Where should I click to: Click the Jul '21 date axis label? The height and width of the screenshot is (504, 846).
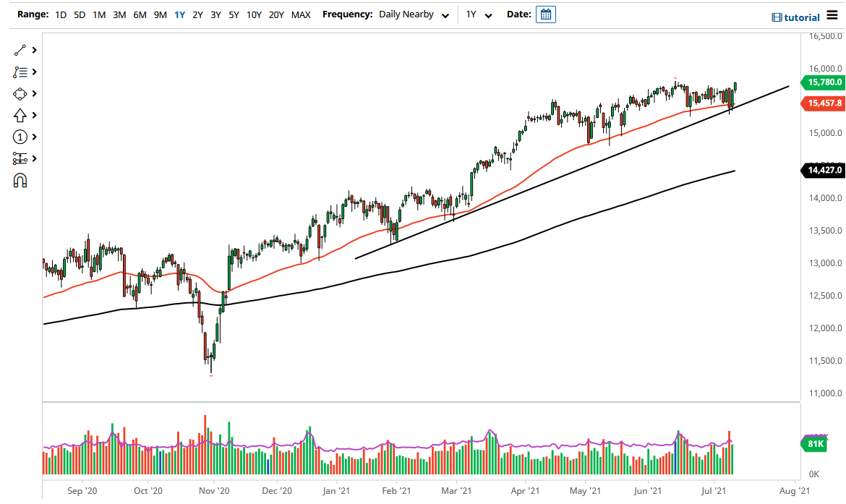tap(714, 490)
